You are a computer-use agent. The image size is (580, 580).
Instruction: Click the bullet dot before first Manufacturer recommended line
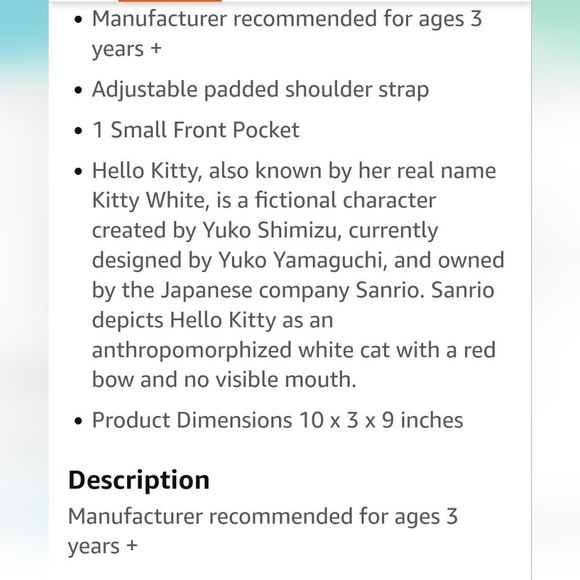[x=78, y=19]
